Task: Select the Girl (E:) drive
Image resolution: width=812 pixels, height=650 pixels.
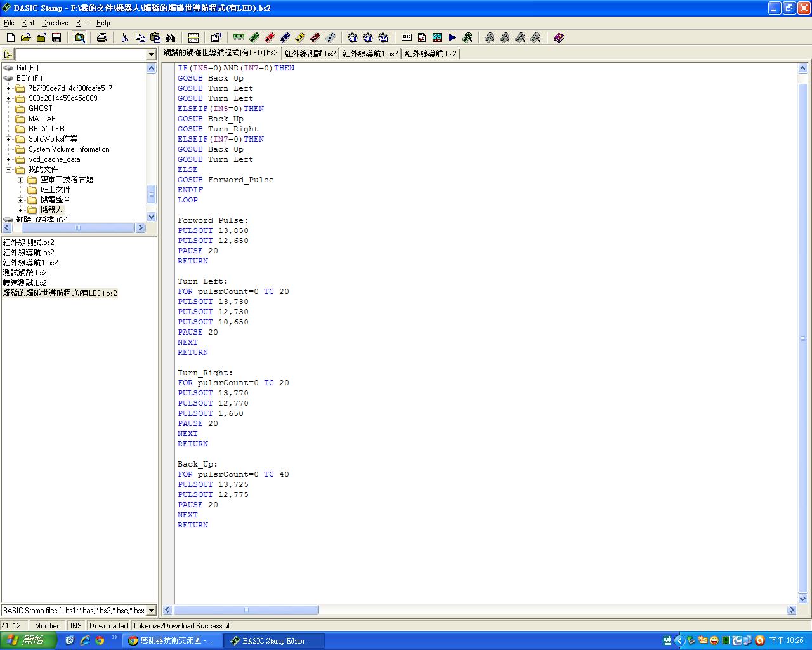Action: (27, 68)
